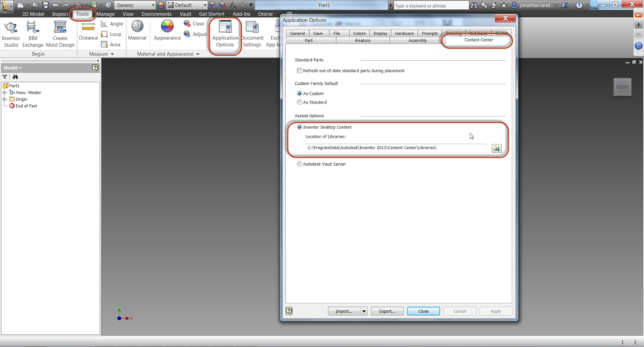Screen dimensions: 644x347
Task: Switch to the General options tab
Action: pos(297,33)
